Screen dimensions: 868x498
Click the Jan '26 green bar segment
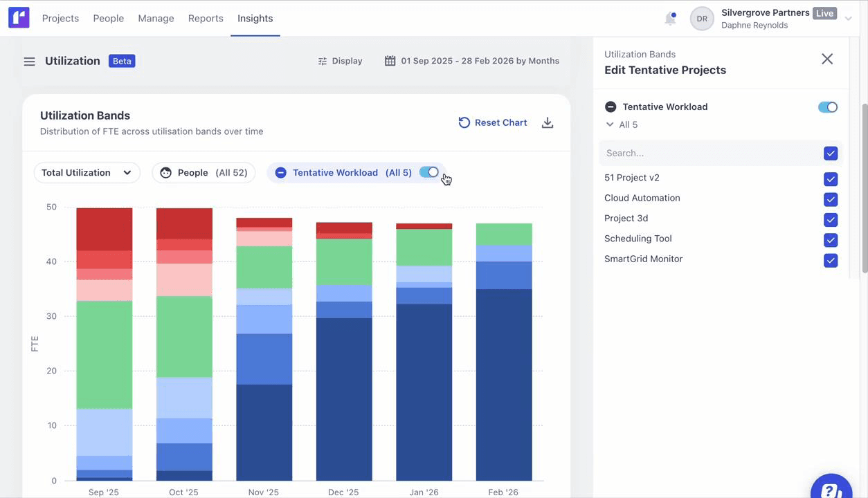[x=424, y=247]
